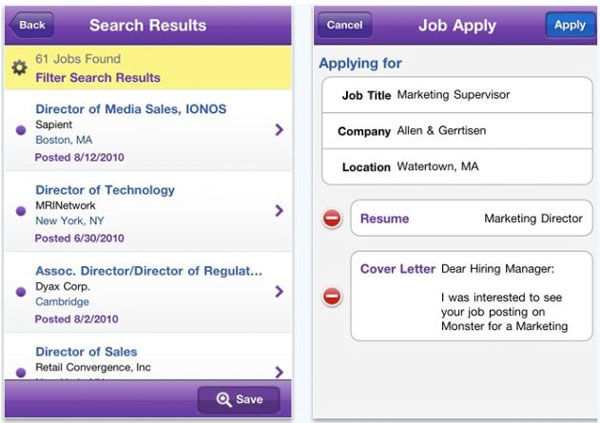600x423 pixels.
Task: Click magnifier icon on Save button
Action: click(x=220, y=400)
